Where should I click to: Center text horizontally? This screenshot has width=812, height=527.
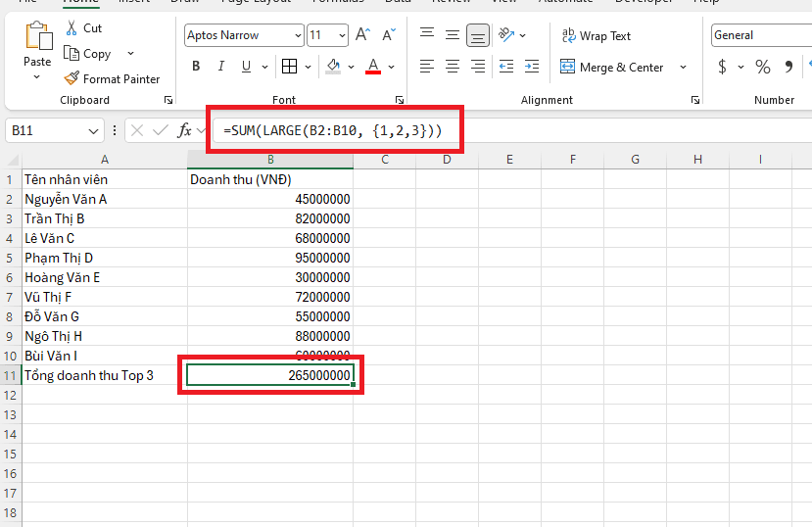click(x=453, y=67)
